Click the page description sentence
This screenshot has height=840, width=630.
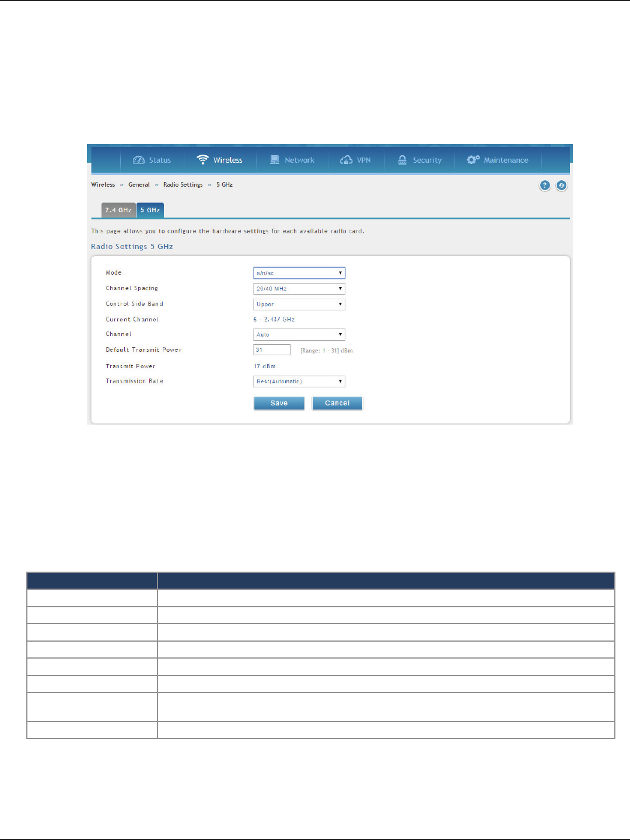point(228,231)
